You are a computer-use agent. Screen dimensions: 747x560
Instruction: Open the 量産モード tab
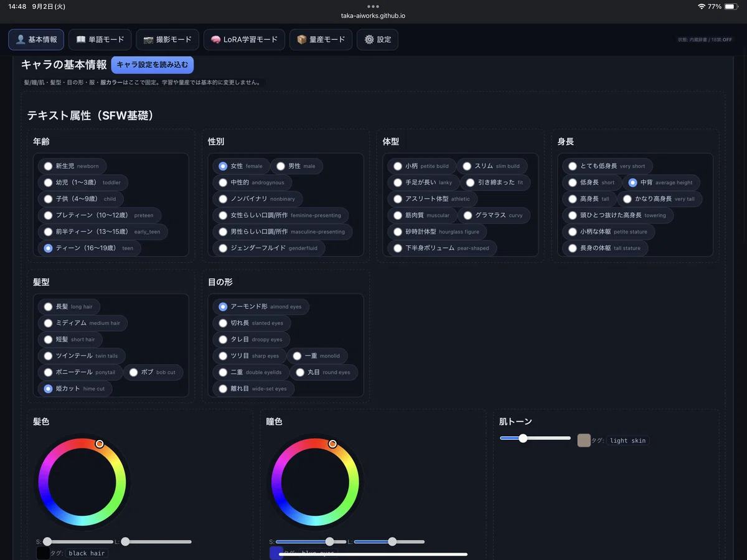tap(321, 39)
